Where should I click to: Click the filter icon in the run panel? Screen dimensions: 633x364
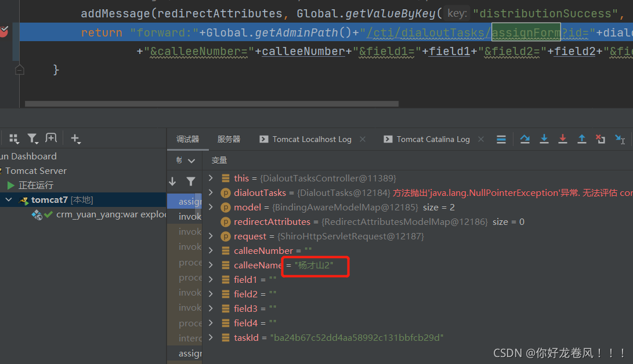pos(33,138)
